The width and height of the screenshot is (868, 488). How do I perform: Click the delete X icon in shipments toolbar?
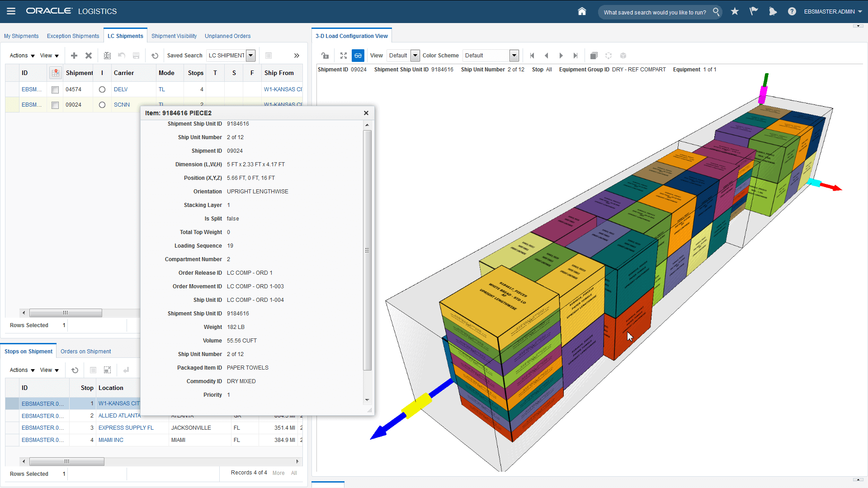(89, 56)
